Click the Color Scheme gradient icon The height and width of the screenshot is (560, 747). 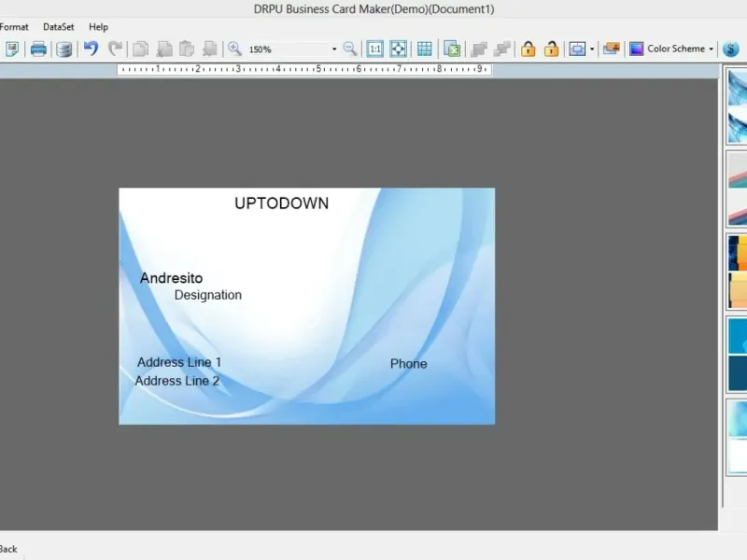click(x=637, y=49)
